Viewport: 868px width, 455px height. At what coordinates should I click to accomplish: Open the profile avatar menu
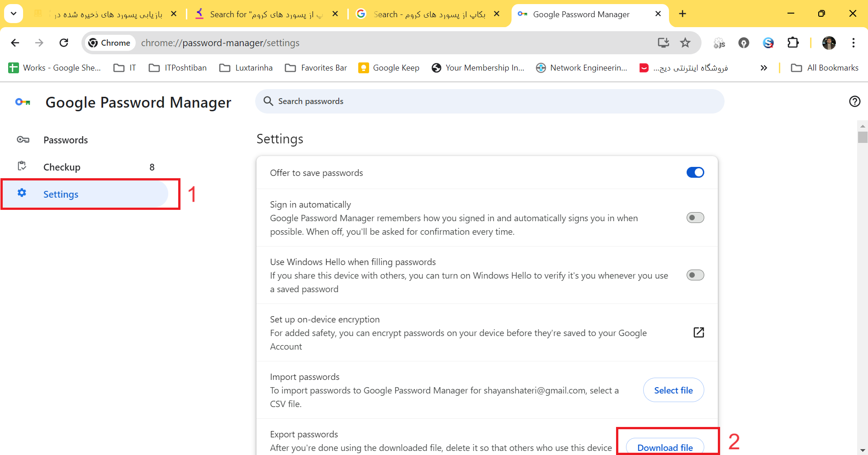pyautogui.click(x=829, y=43)
